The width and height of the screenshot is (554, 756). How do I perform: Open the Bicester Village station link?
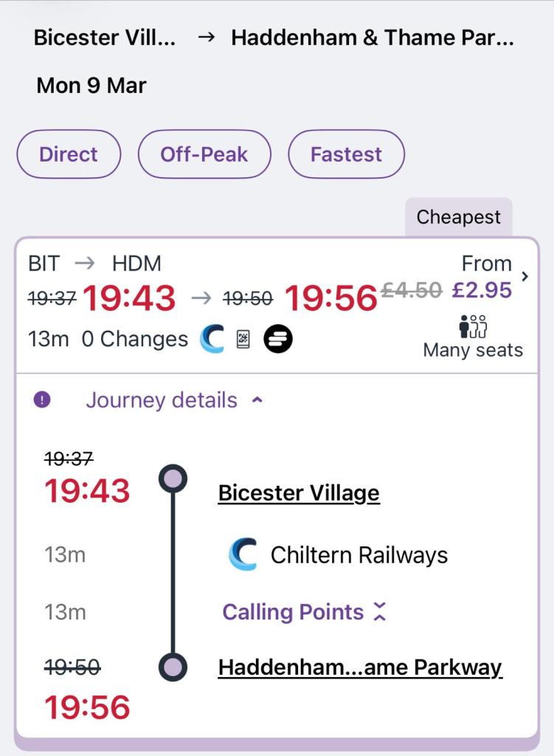[x=299, y=493]
